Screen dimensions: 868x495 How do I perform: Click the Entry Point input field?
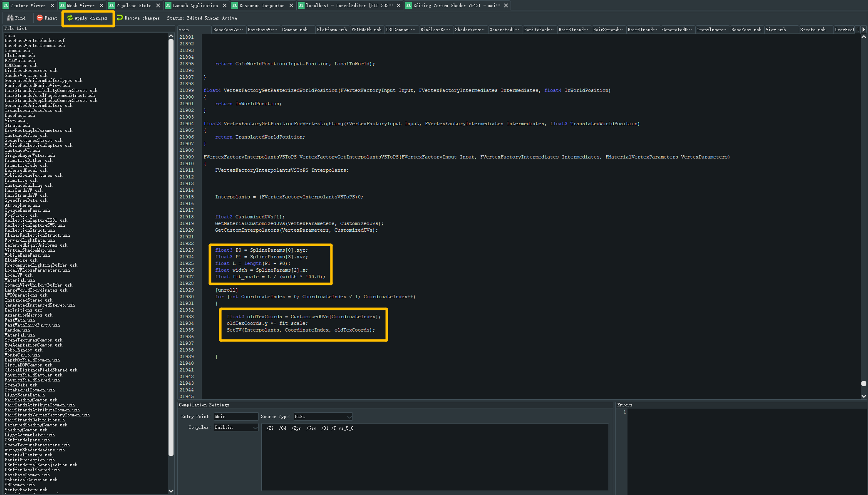pos(236,416)
